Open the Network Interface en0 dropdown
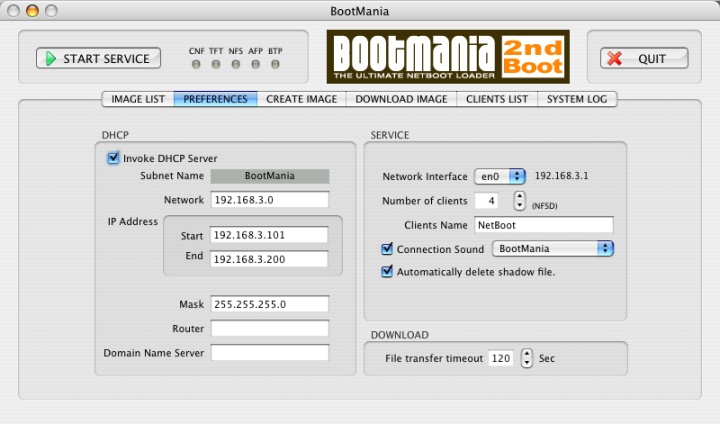The height and width of the screenshot is (424, 720). (500, 176)
